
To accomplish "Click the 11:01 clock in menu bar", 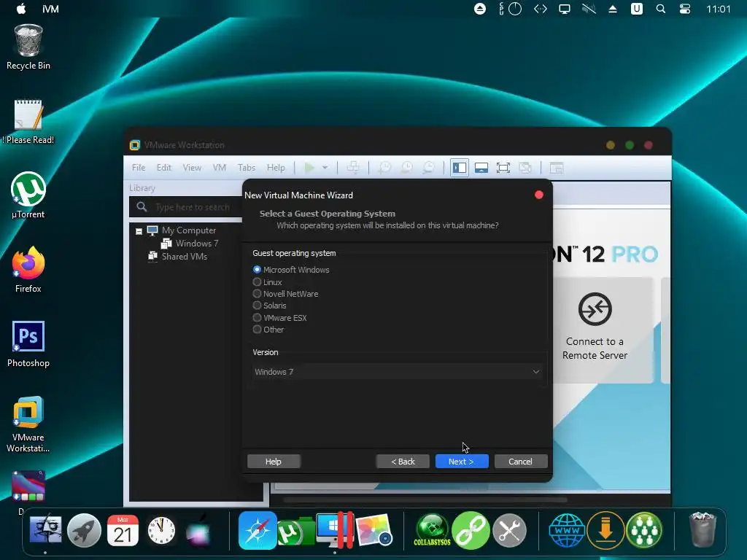I will tap(719, 9).
